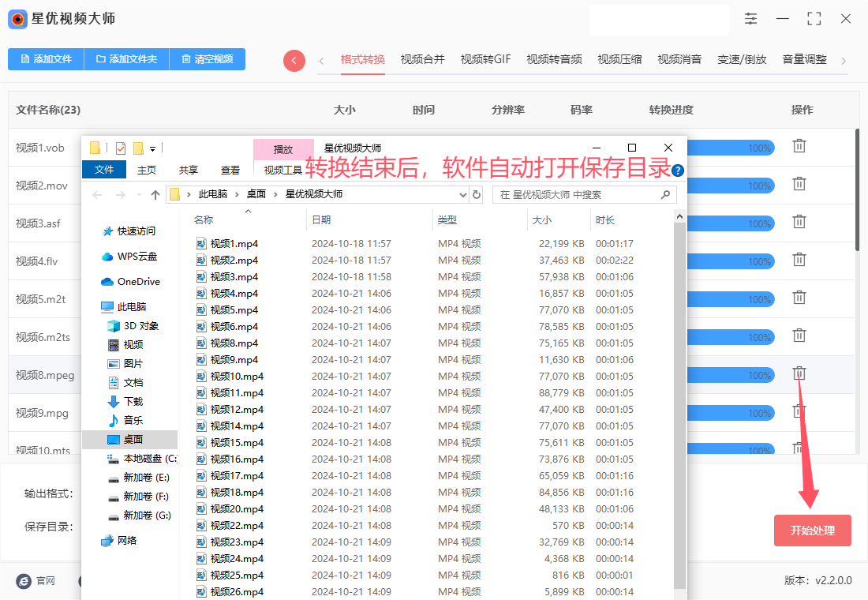Click the properties checkmark quick access icon
This screenshot has width=868, height=600.
pyautogui.click(x=121, y=148)
